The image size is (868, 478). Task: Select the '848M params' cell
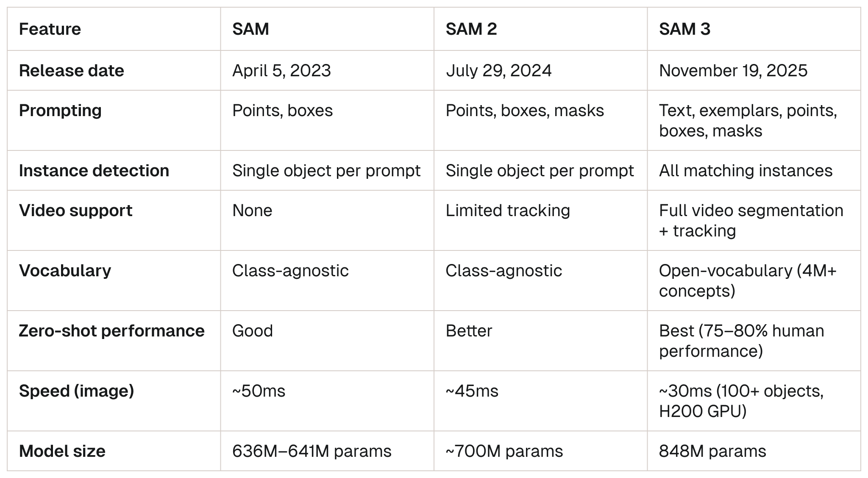[712, 451]
